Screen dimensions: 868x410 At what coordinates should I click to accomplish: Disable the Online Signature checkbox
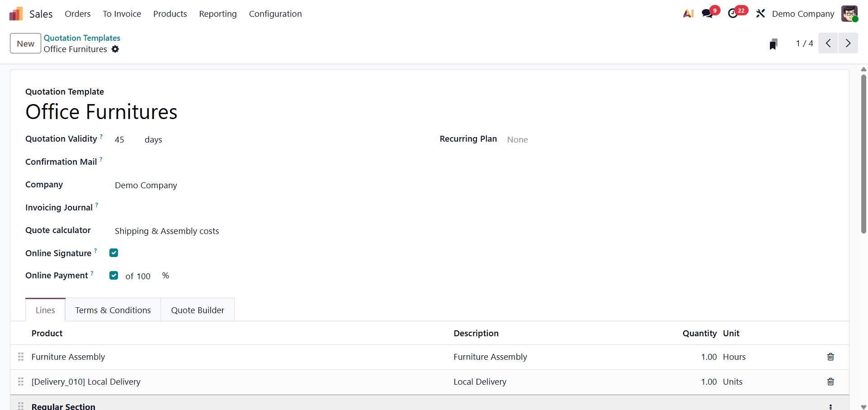click(113, 253)
